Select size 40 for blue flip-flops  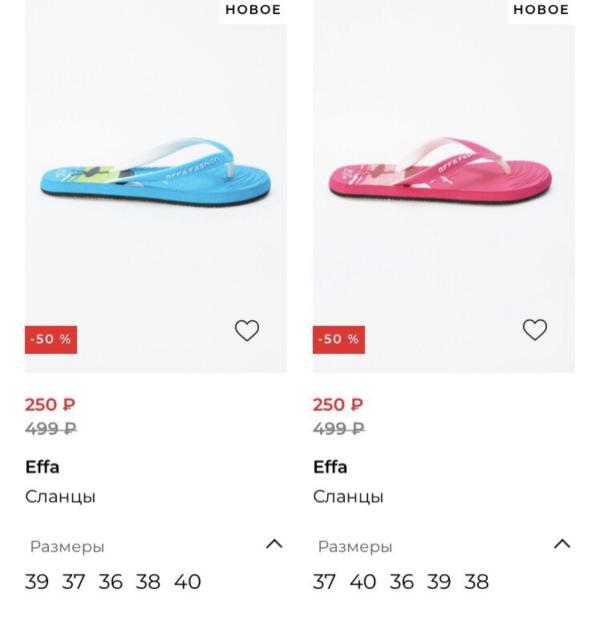coord(187,582)
